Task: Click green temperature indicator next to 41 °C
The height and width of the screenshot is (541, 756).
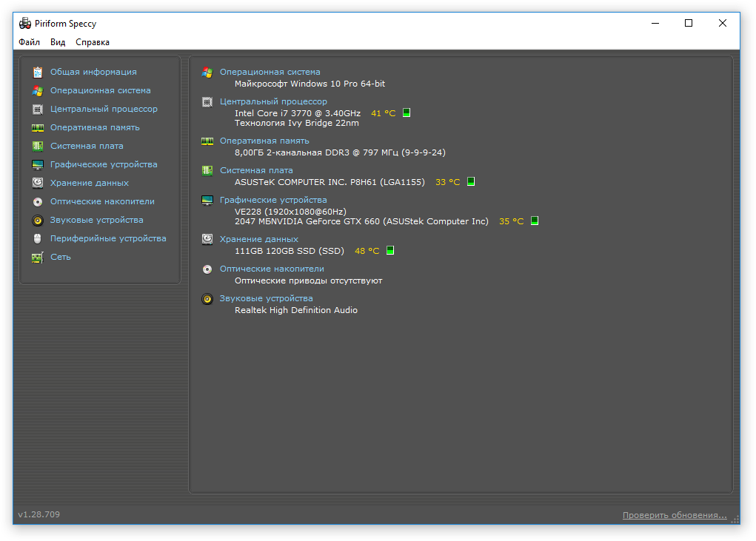Action: (x=407, y=112)
